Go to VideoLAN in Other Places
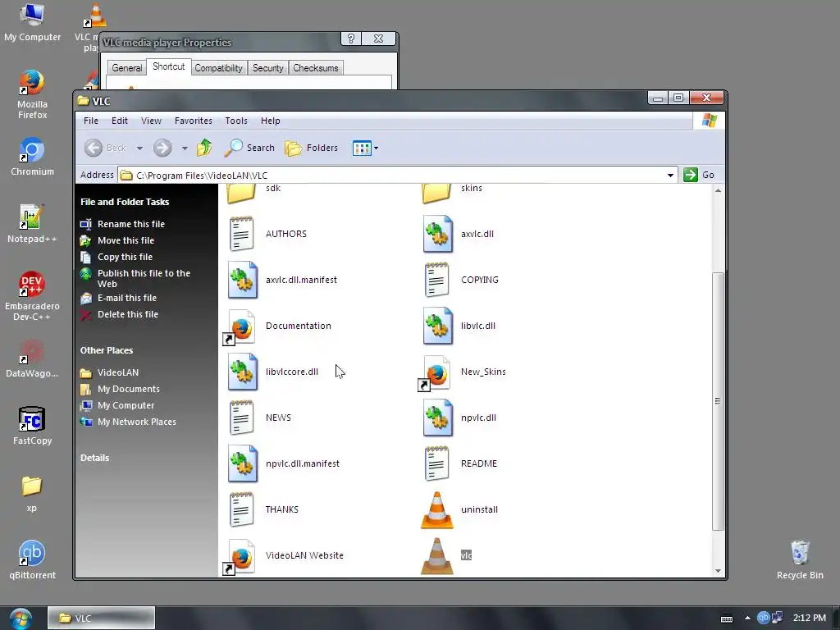840x630 pixels. 118,372
